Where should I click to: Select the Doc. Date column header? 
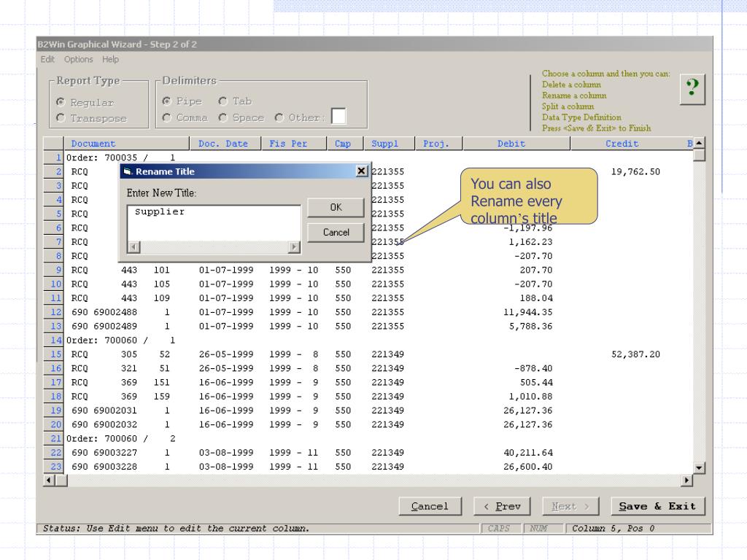[x=225, y=144]
